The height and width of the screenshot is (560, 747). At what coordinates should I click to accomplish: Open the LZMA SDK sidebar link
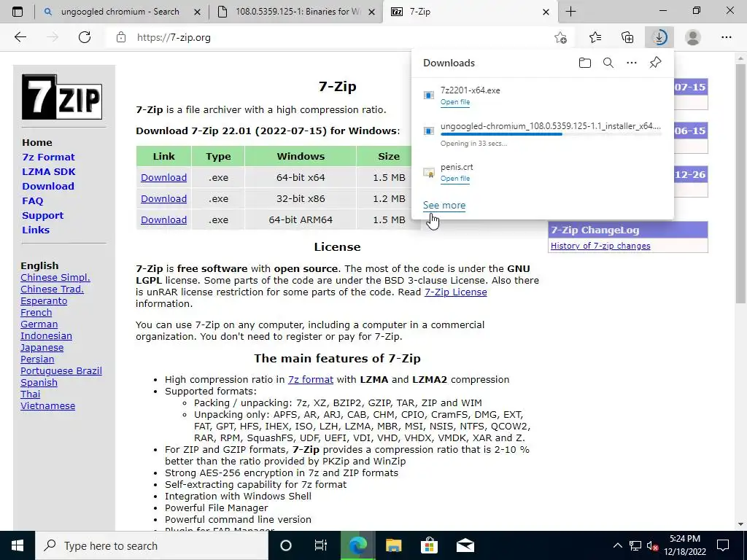pyautogui.click(x=49, y=171)
